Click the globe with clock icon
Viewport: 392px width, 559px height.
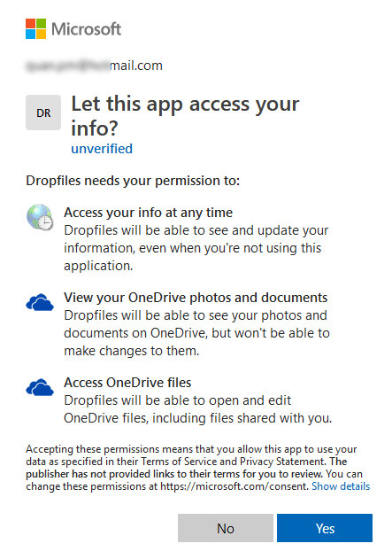tap(40, 217)
